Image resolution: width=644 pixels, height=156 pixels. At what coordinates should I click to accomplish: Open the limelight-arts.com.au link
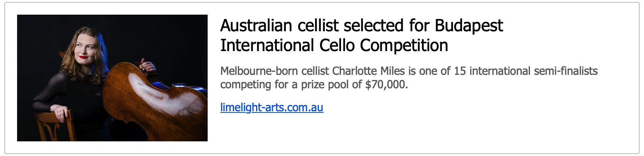272,107
